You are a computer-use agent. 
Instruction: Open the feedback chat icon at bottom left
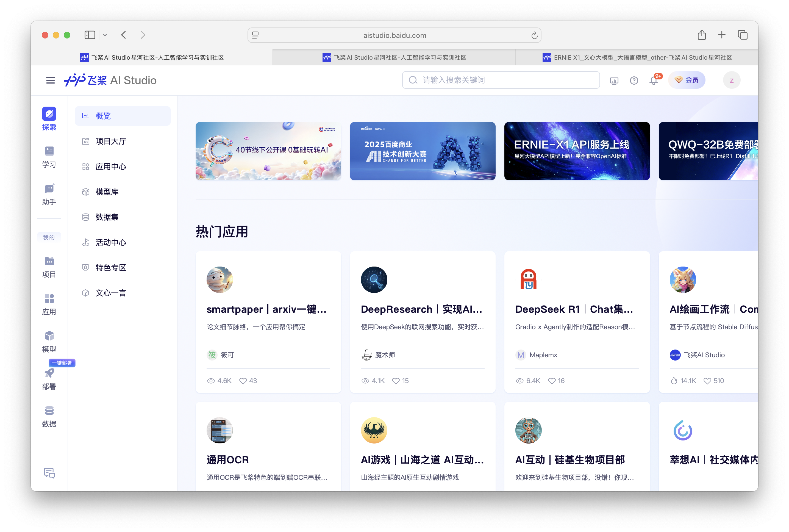49,473
